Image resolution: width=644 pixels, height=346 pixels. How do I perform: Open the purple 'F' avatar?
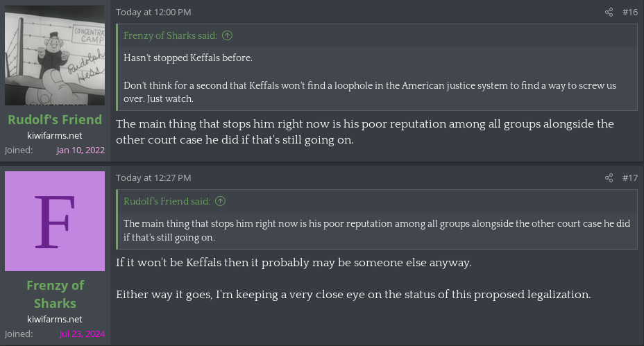tap(55, 221)
